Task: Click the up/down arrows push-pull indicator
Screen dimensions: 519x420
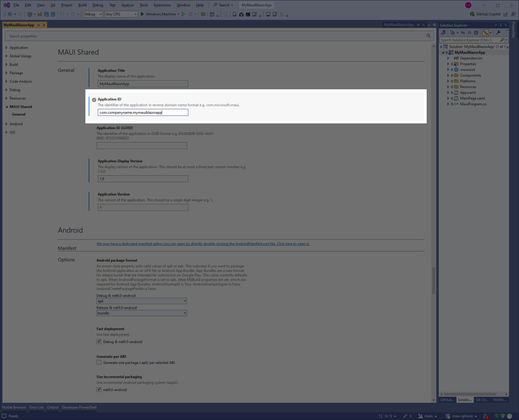Action: [x=387, y=416]
